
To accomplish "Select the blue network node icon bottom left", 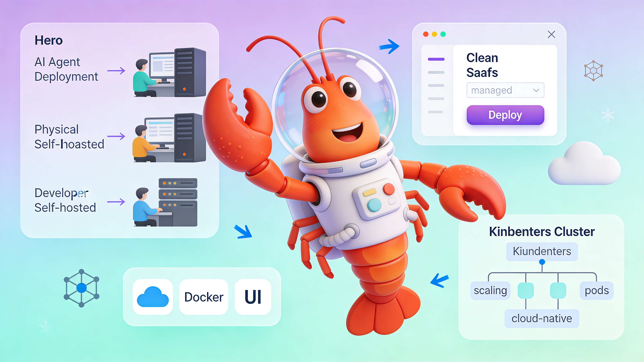I will [x=82, y=288].
